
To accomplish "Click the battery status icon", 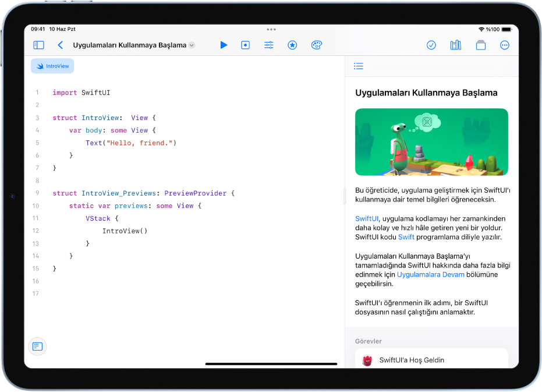I will pyautogui.click(x=506, y=29).
